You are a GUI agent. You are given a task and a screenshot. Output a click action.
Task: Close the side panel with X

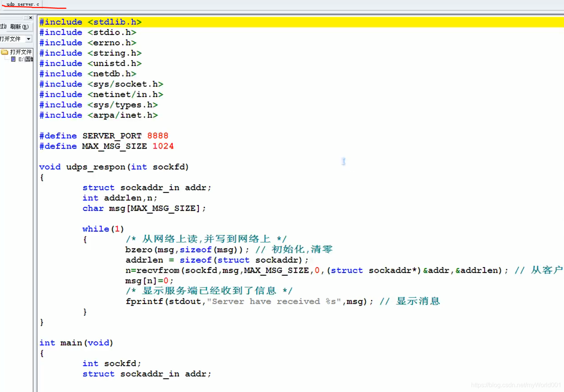[31, 18]
